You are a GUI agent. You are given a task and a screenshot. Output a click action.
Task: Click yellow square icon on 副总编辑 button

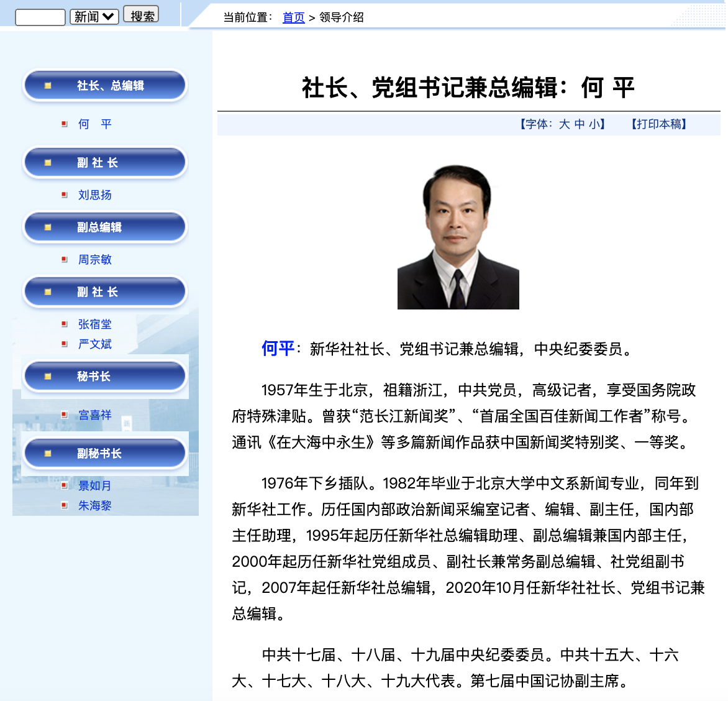(47, 227)
